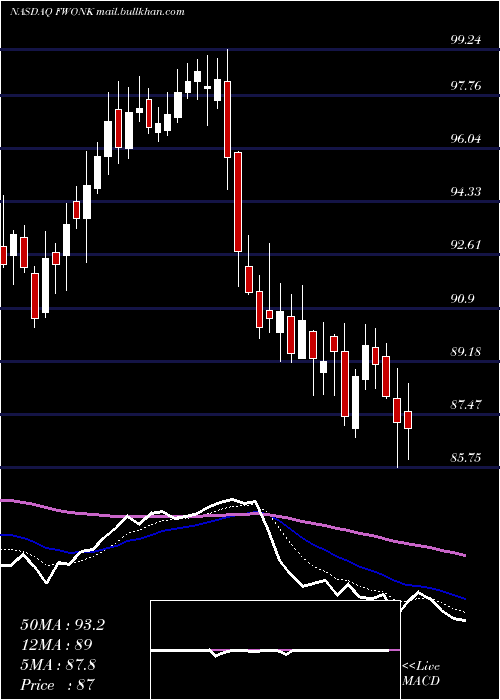
Task: Click the Live MACD label
Action: click(x=421, y=673)
